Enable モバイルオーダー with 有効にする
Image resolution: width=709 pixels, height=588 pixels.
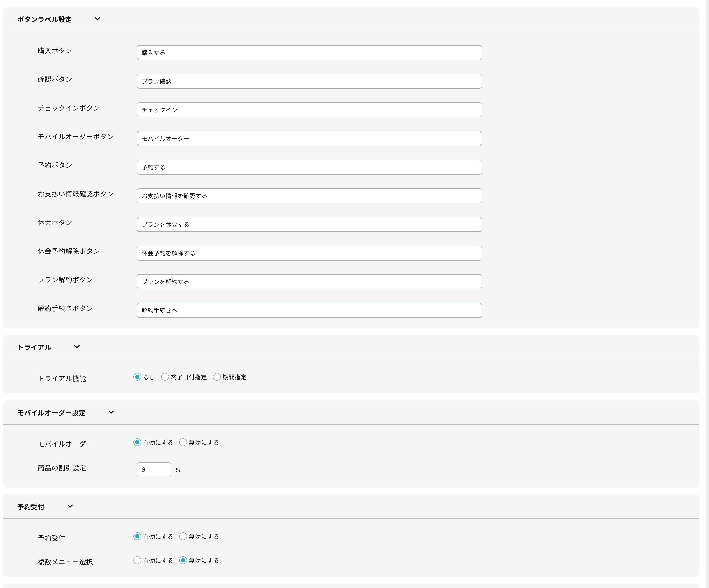tap(137, 442)
